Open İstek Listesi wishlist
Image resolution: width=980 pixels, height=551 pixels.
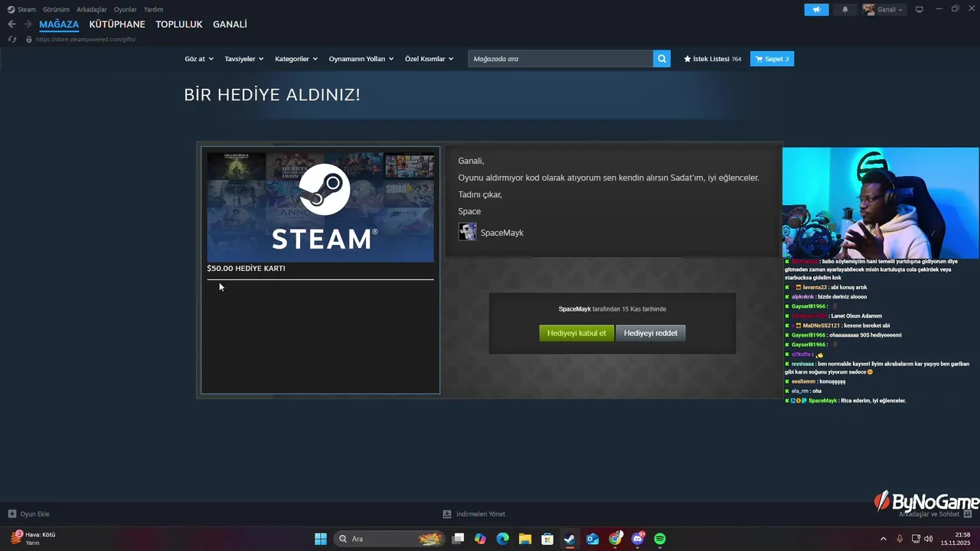pos(712,59)
